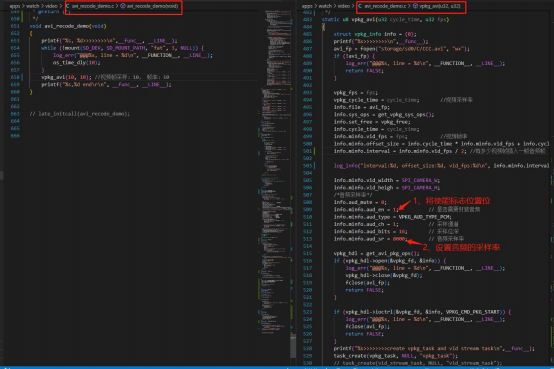The height and width of the screenshot is (369, 554).
Task: Click the vpkg_hdl->ioctrl VPKG_CMD_PKG_START line
Action: pyautogui.click(x=422, y=312)
